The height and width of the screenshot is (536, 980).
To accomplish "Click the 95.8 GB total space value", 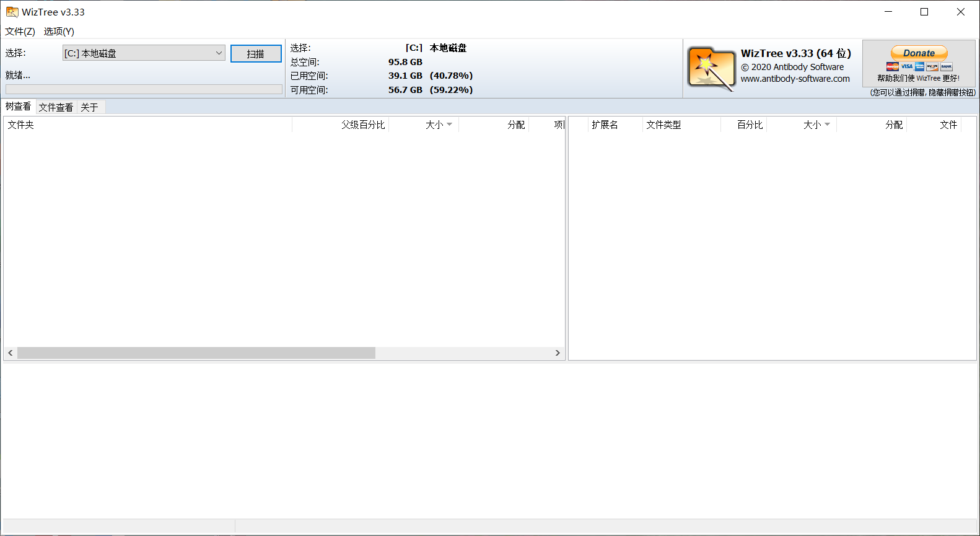I will point(405,62).
